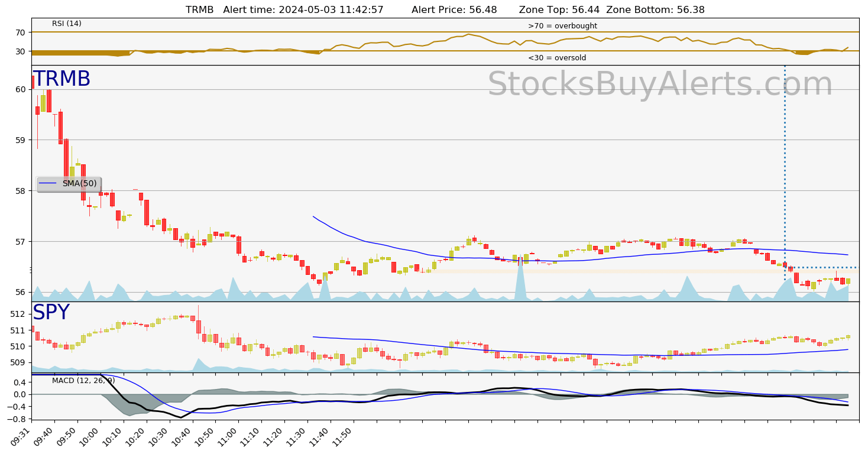This screenshot has height=454, width=868.
Task: Click the MACD axis value -0.8
Action: point(17,419)
